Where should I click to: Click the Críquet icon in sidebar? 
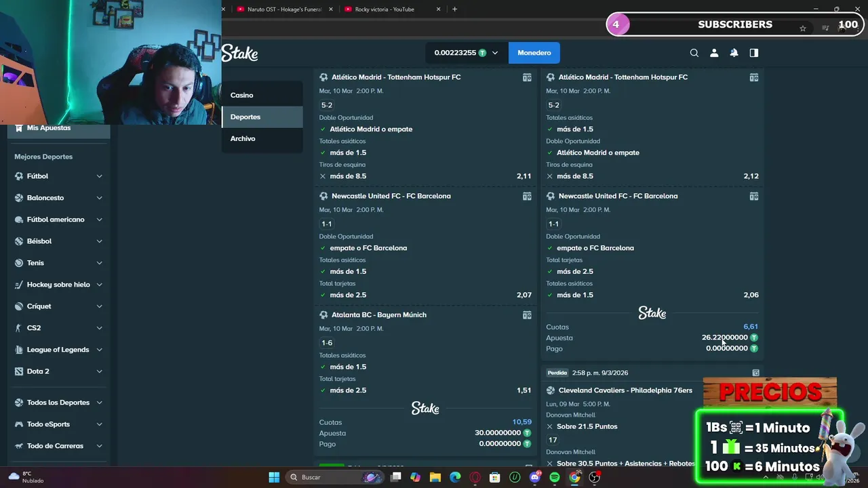point(19,306)
